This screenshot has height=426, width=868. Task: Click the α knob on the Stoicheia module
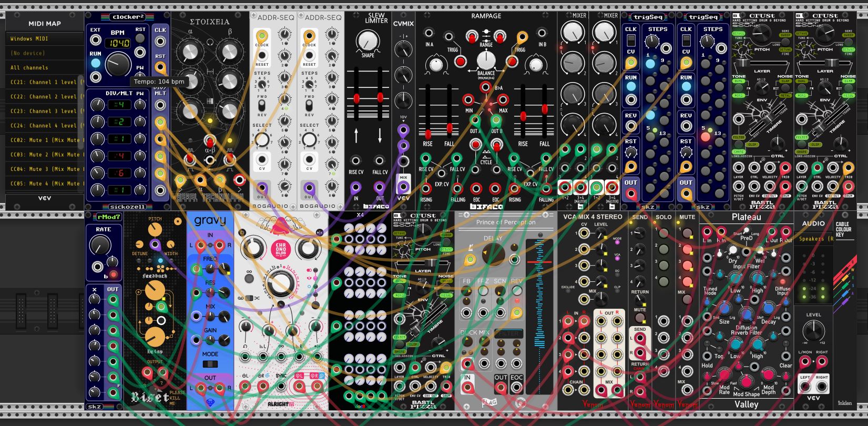(x=190, y=52)
